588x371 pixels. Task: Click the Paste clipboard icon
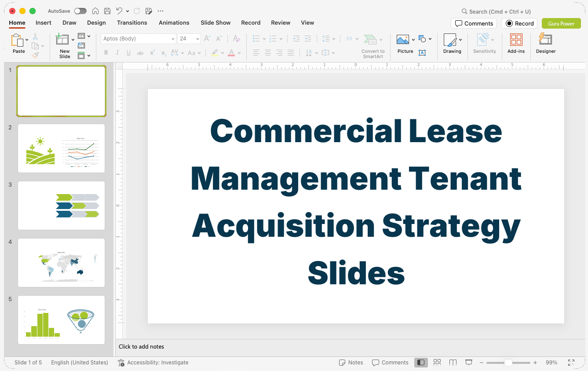point(18,40)
